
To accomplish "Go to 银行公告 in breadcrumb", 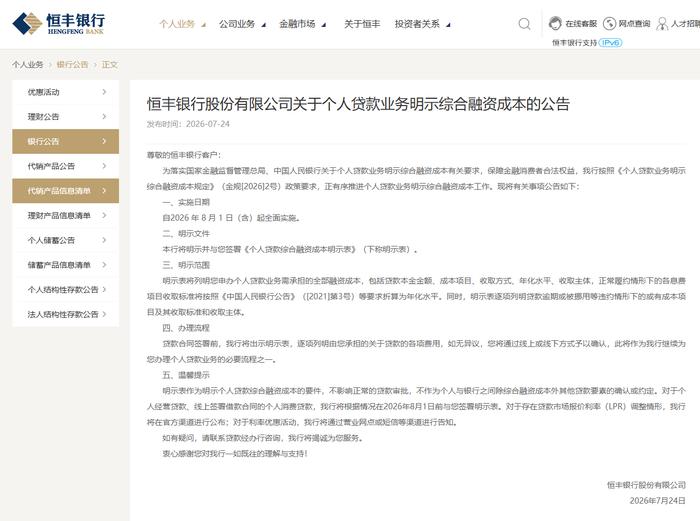I will point(72,64).
